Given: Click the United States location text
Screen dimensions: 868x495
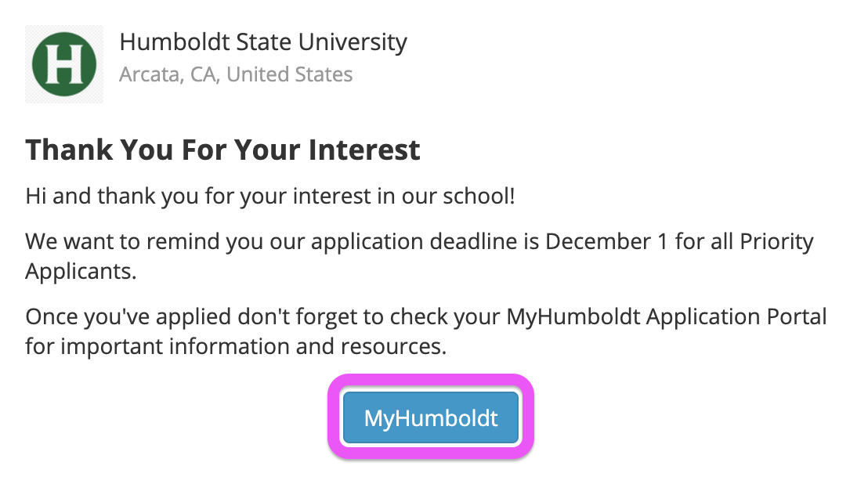Looking at the screenshot, I should point(290,74).
